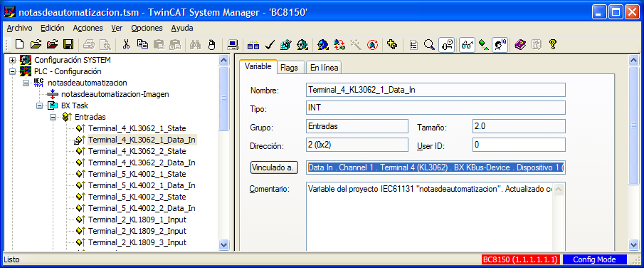
Task: Click the greyed Print icon in the toolbar
Action: 90,44
